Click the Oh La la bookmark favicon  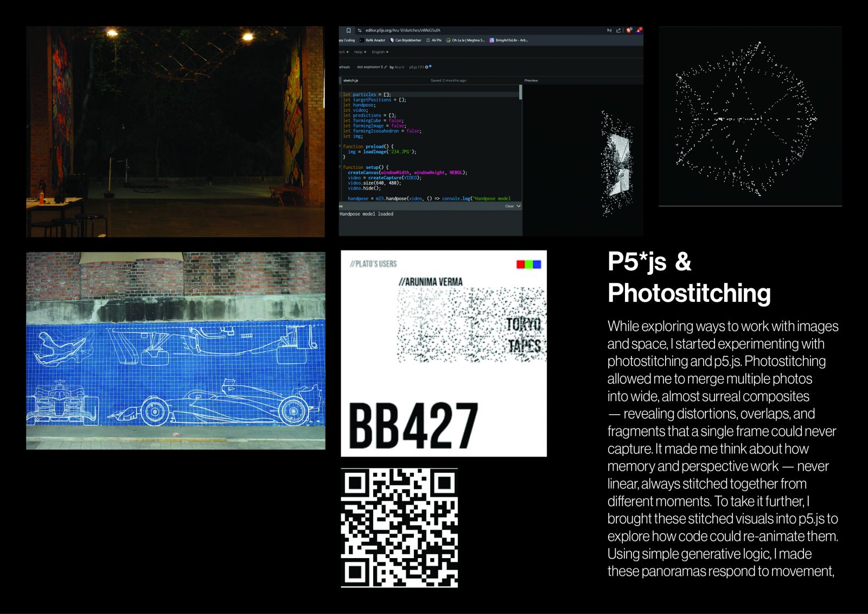(448, 40)
